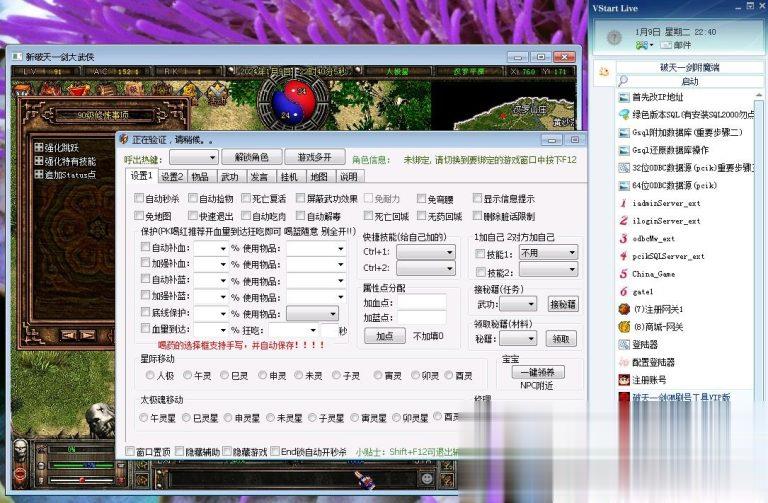Switch to 武功 tab
This screenshot has height=503, width=768.
point(229,177)
